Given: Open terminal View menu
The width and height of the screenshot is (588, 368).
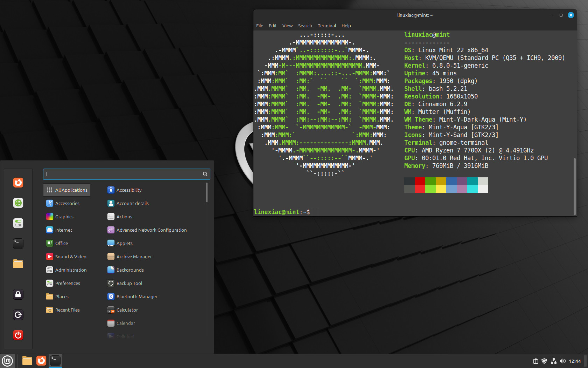Looking at the screenshot, I should [287, 26].
